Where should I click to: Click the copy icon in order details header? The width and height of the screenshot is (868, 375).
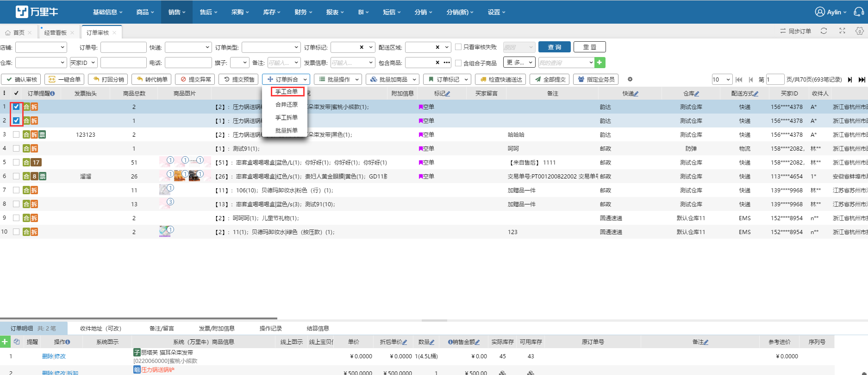tap(17, 342)
